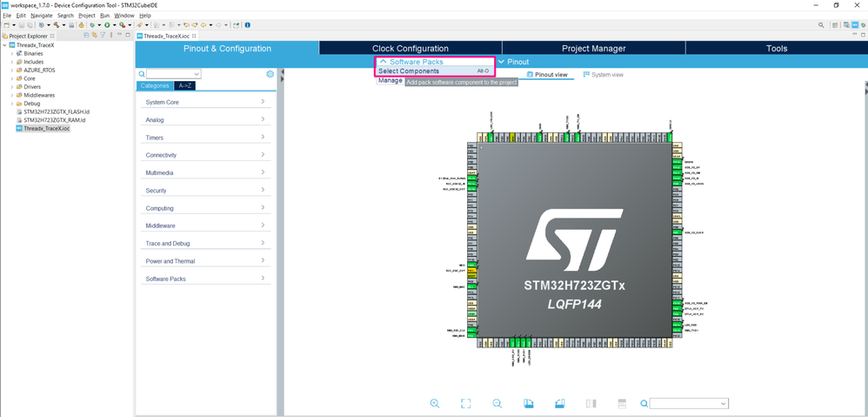Click the magnifier search icon in top-right toolbar
Image resolution: width=868 pixels, height=417 pixels.
(821, 25)
